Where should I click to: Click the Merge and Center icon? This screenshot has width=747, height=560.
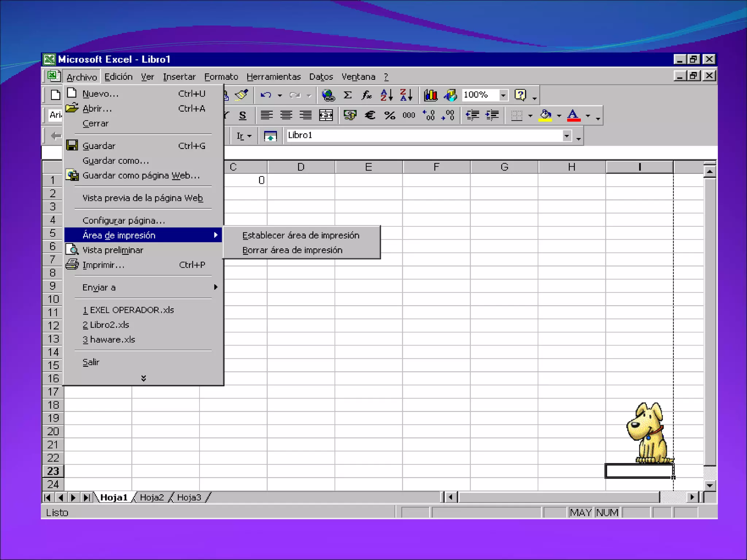326,116
